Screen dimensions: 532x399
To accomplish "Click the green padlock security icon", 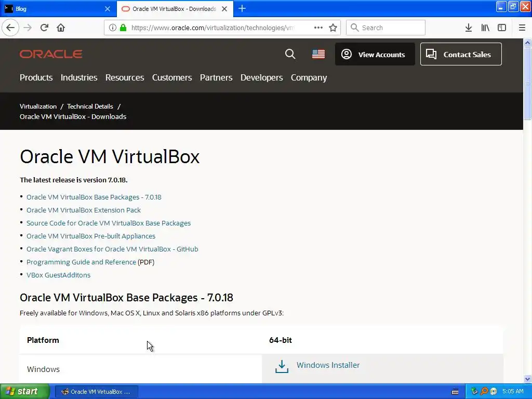I will tap(123, 28).
